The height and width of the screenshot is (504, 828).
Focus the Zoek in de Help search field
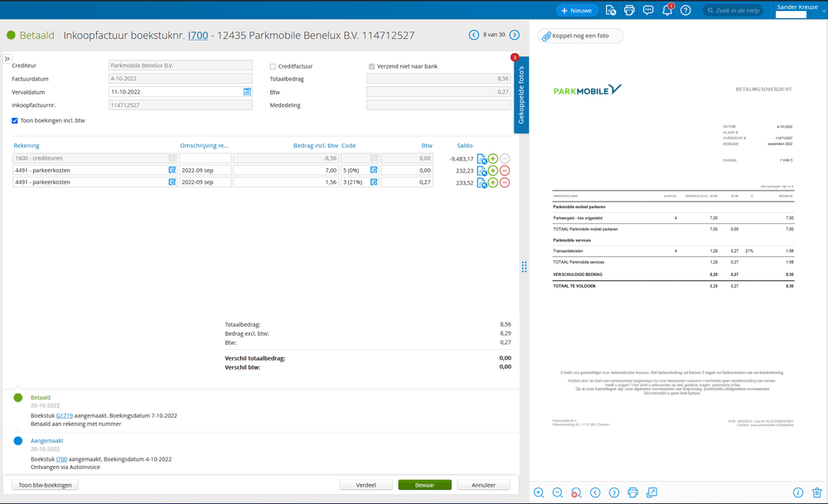pos(733,11)
